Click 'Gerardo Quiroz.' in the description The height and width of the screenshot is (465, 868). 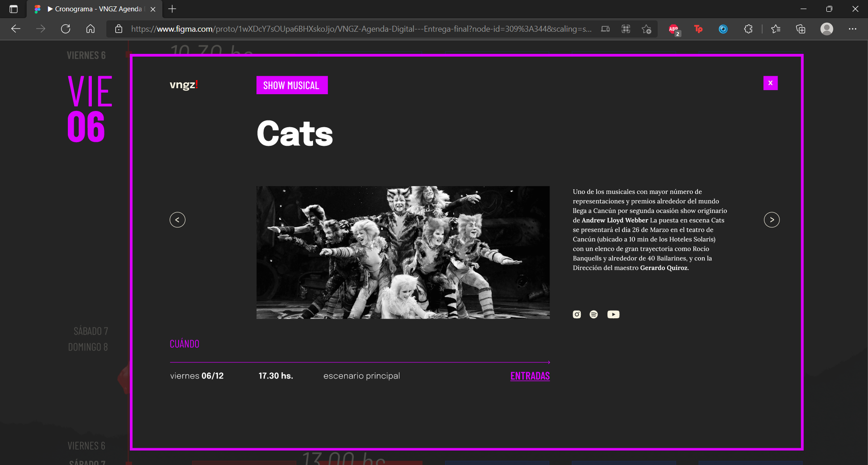point(664,268)
